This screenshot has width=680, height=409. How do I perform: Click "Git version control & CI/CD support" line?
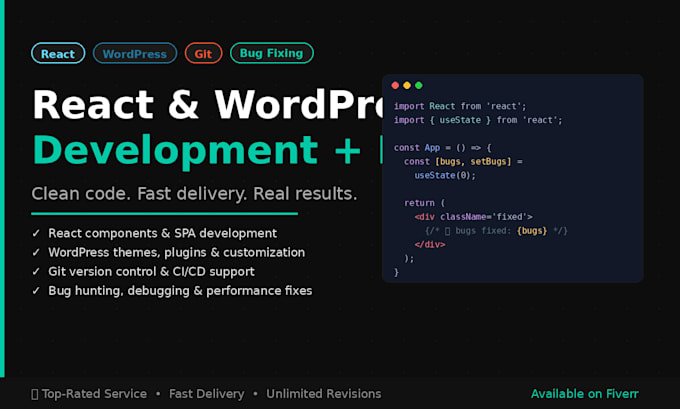[x=151, y=272]
